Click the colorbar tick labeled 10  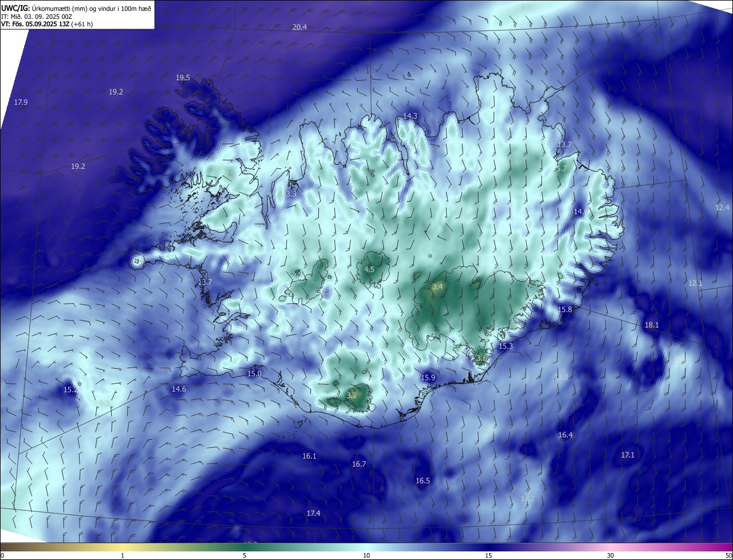[x=366, y=556]
